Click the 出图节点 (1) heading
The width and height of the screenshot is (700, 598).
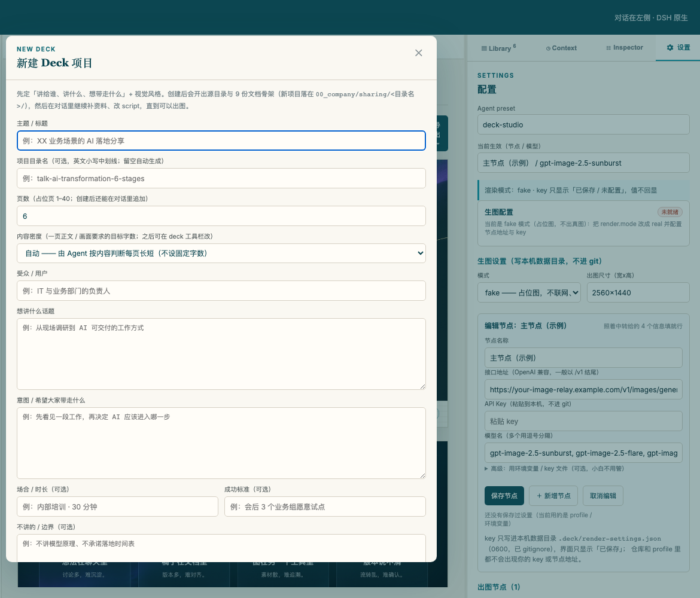(x=498, y=587)
